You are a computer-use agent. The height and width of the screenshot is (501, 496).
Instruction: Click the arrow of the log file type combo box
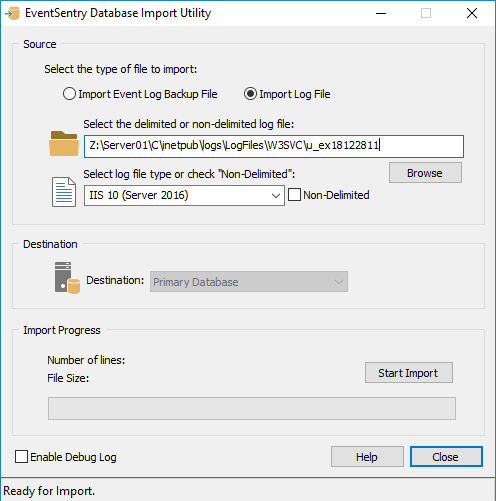pyautogui.click(x=276, y=196)
